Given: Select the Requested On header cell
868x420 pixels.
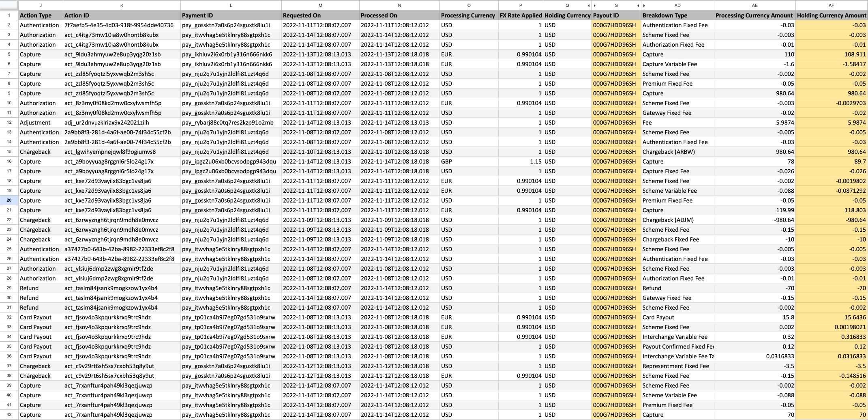Looking at the screenshot, I should pos(320,15).
